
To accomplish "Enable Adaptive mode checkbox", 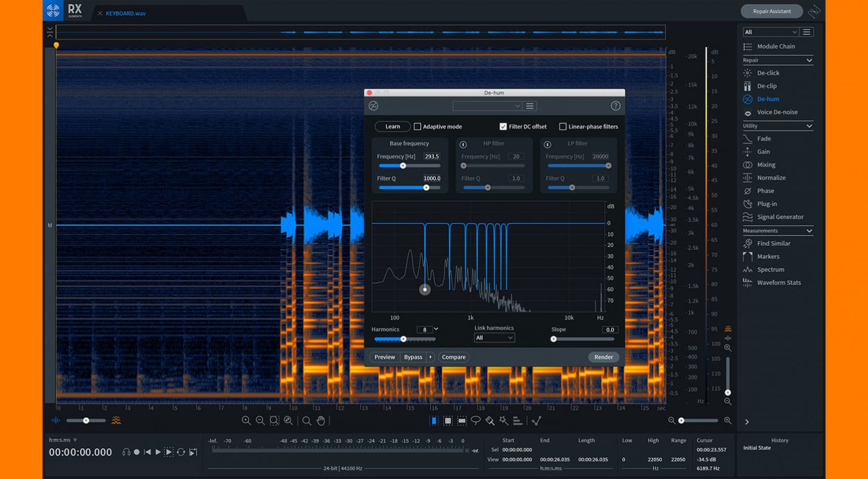I will (x=418, y=127).
